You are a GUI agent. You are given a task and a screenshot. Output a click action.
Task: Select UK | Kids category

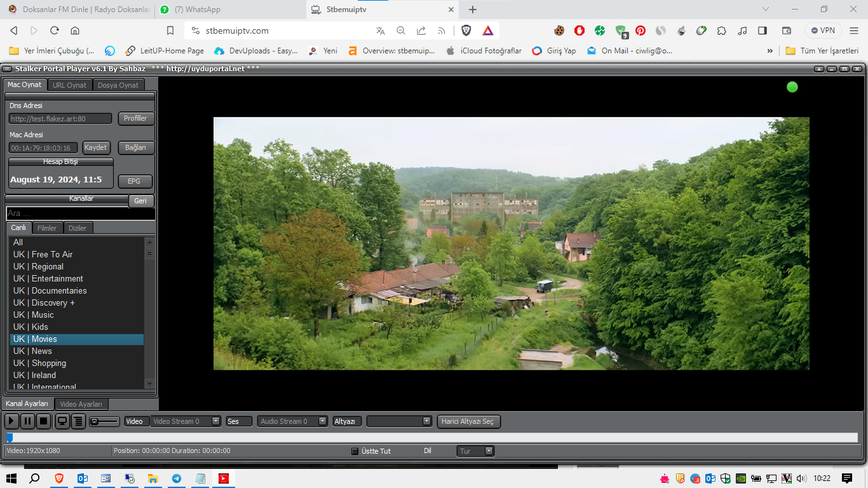76,327
